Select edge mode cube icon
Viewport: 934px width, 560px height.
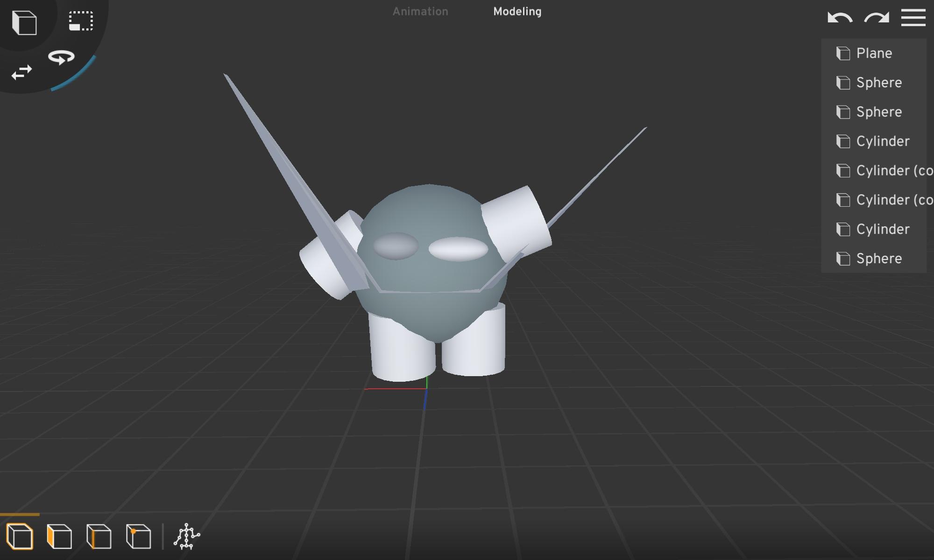(99, 536)
